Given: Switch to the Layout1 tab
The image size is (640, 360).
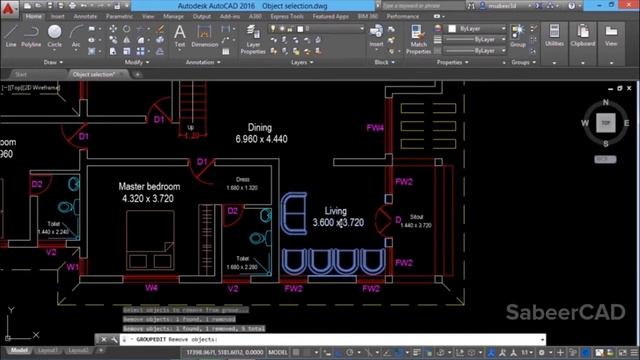Looking at the screenshot, I should (x=48, y=350).
